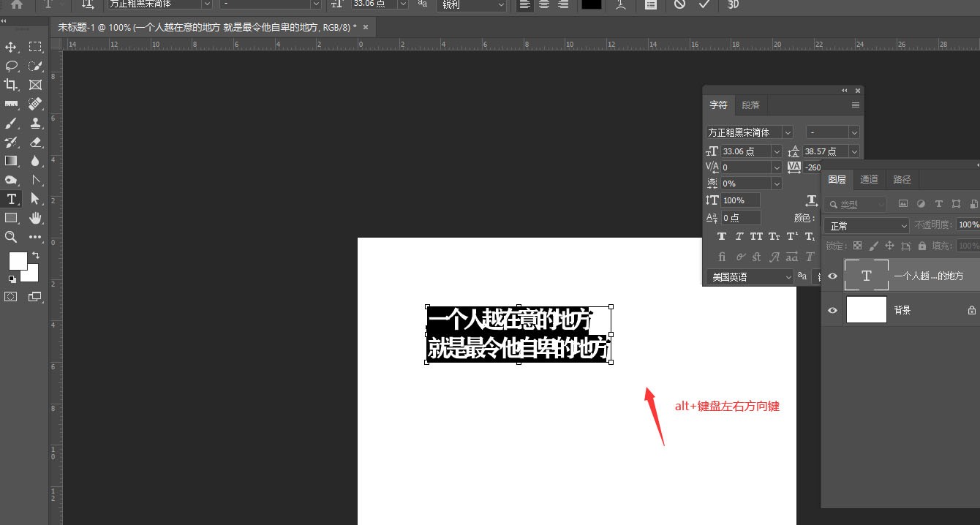980x525 pixels.
Task: Open the Edit Toolbar ellipsis menu
Action: 35,237
